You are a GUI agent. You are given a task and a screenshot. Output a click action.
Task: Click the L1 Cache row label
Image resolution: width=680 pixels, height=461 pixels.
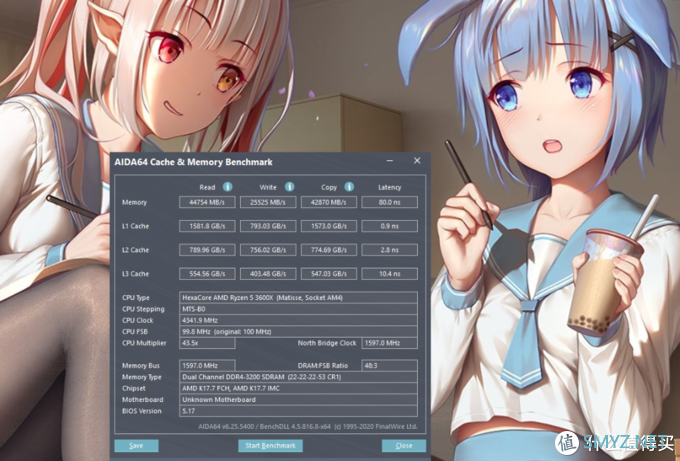[135, 226]
